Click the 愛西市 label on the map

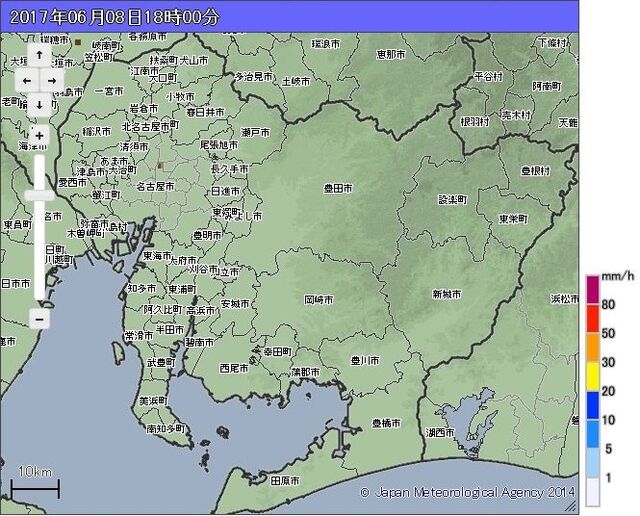click(73, 182)
